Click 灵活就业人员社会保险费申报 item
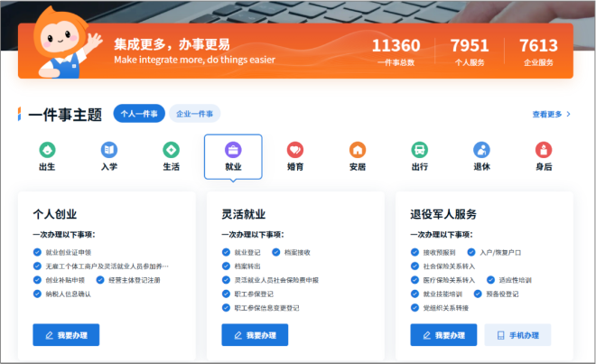The image size is (596, 364). pos(271,280)
